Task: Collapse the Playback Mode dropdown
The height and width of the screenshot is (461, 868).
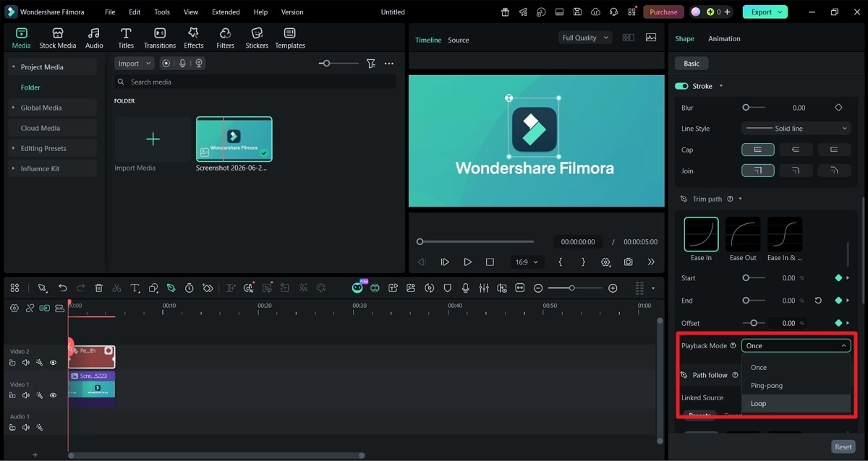Action: (796, 345)
